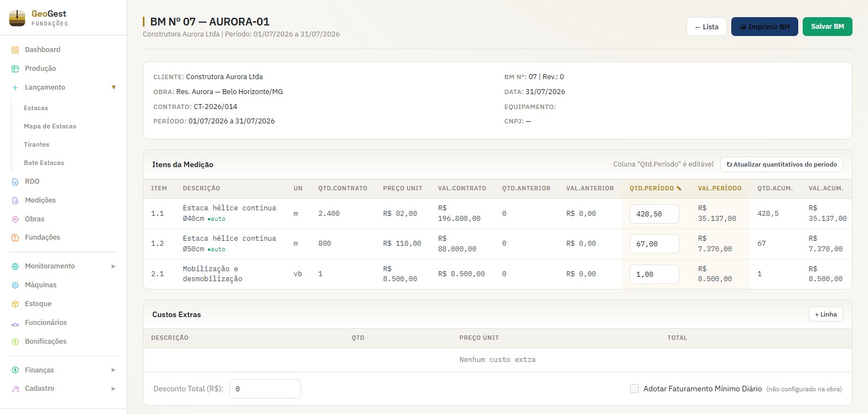Viewport: 868px width, 414px height.
Task: Click the Dashboard grid icon
Action: 15,50
